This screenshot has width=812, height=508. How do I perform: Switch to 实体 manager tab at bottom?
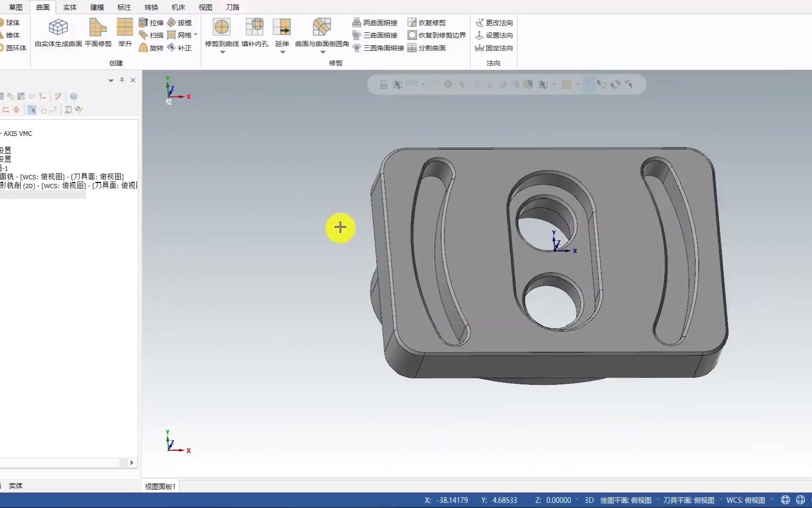coord(16,486)
